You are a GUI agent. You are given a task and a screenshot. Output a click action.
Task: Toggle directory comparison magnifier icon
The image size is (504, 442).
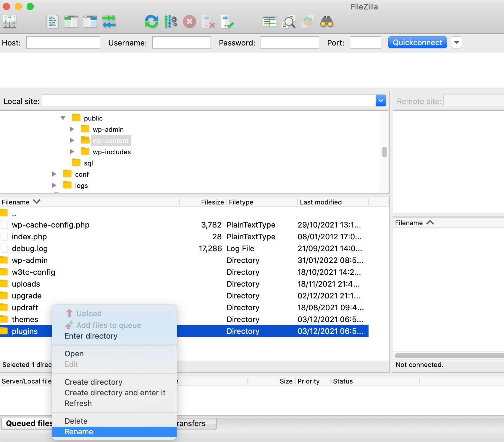(x=289, y=22)
